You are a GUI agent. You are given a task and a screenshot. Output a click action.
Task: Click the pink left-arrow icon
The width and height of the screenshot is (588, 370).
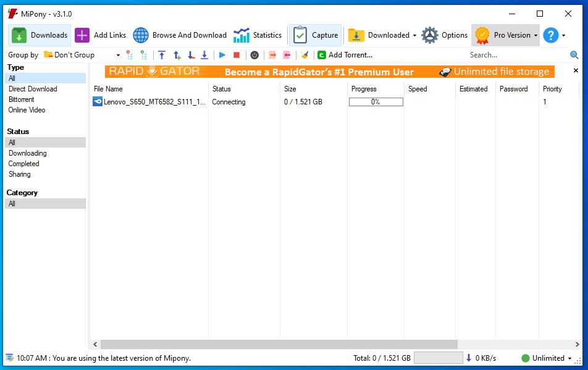tap(287, 55)
